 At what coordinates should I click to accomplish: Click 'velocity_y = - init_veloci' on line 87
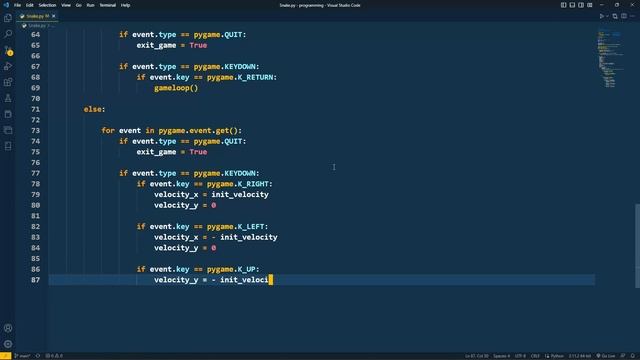click(x=211, y=280)
